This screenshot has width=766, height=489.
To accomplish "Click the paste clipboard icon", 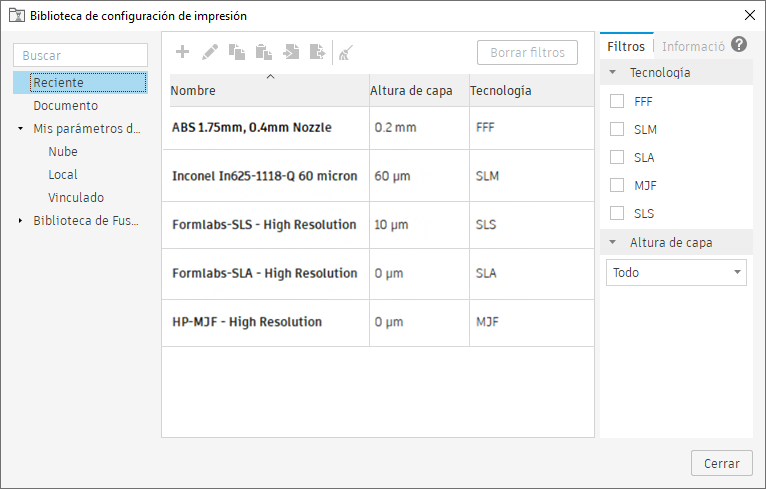I will pos(264,52).
